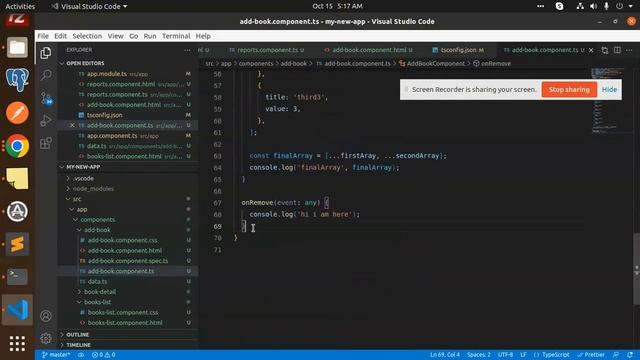Show Applications grid in the dock
The image size is (640, 360).
click(17, 343)
